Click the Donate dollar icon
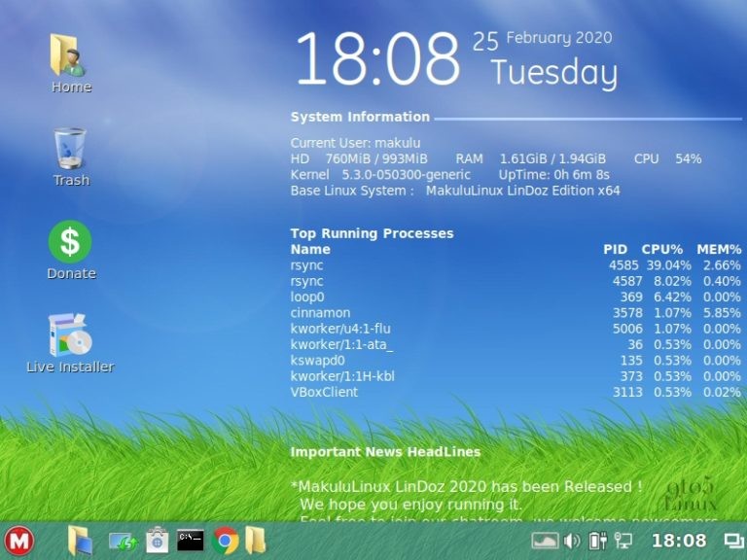 click(x=70, y=242)
